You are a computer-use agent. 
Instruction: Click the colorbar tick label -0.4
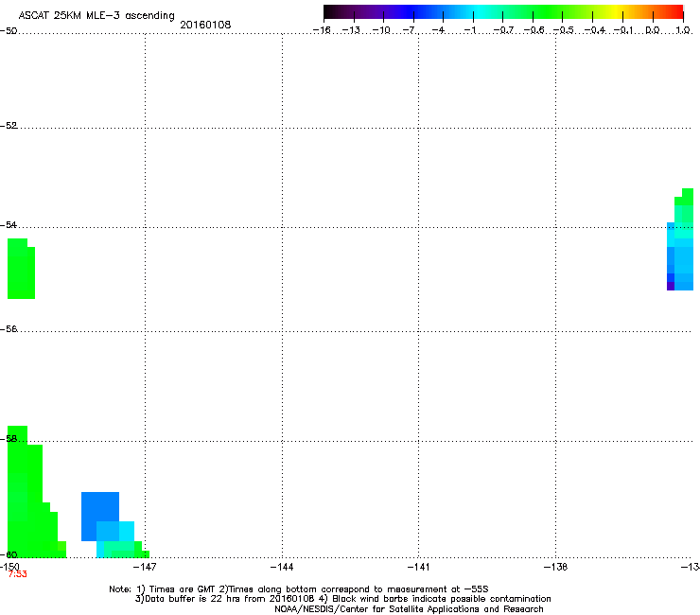coord(595,30)
